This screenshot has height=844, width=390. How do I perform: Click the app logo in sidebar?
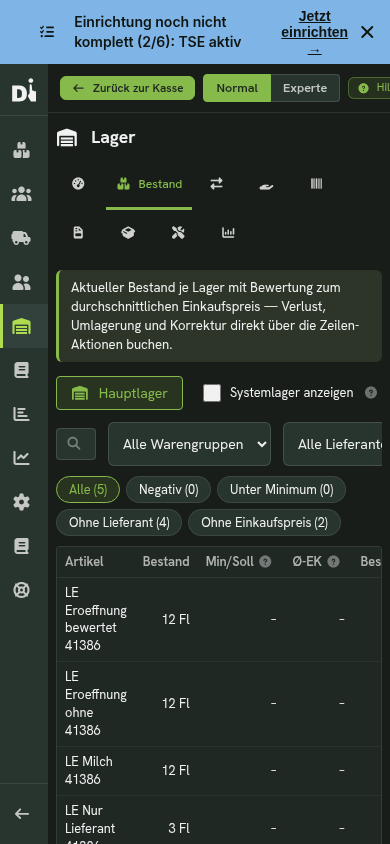[24, 89]
